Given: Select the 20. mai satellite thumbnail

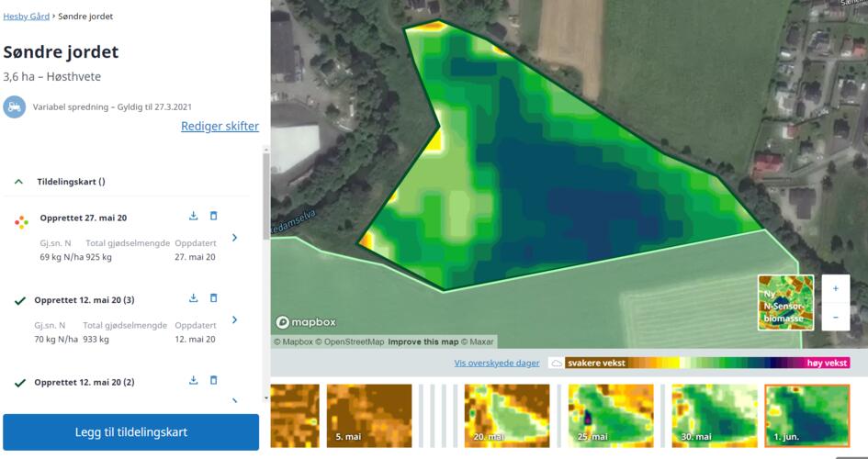Looking at the screenshot, I should point(507,416).
